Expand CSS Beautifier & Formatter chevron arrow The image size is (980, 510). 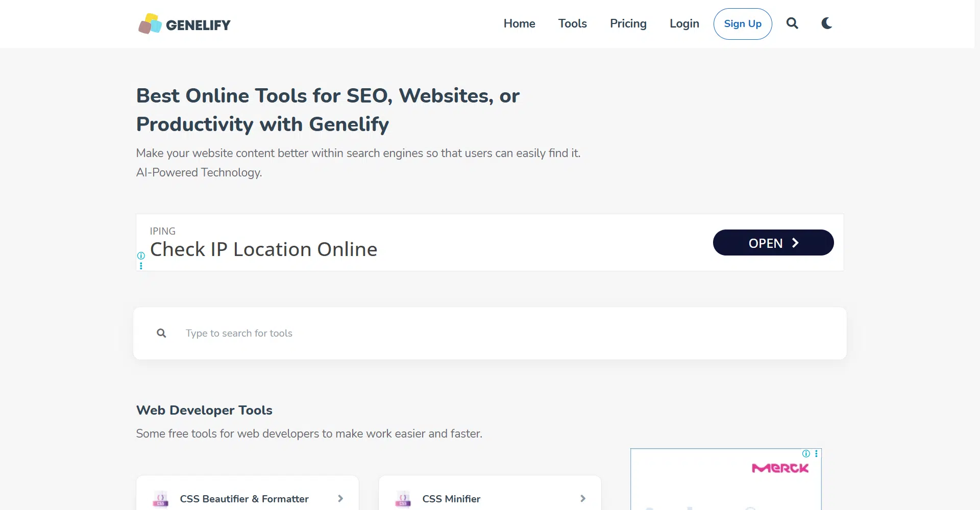click(340, 499)
